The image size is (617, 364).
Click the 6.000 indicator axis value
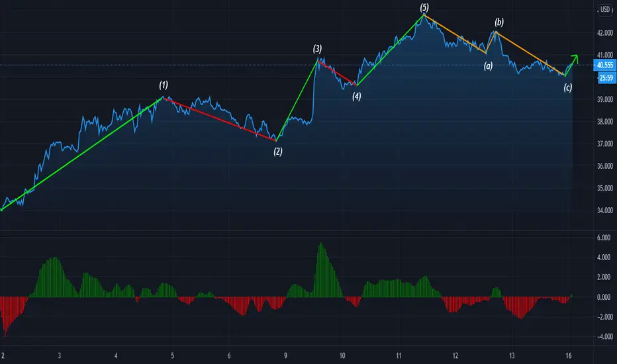click(604, 238)
